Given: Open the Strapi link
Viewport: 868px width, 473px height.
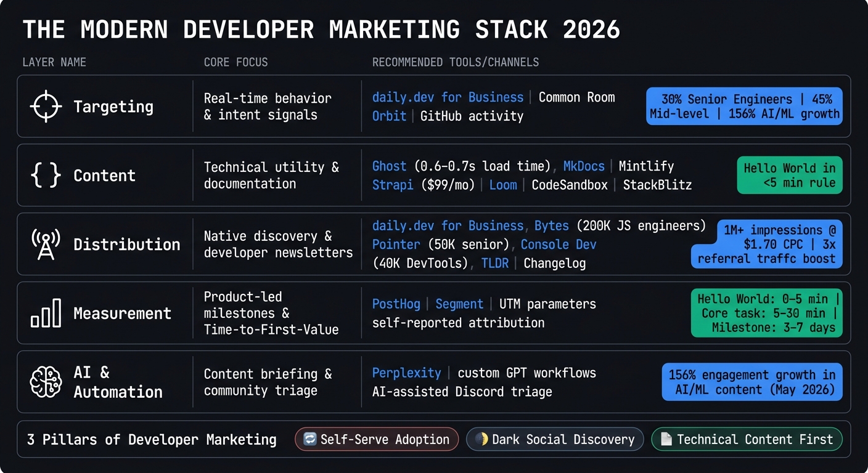Looking at the screenshot, I should coord(393,185).
